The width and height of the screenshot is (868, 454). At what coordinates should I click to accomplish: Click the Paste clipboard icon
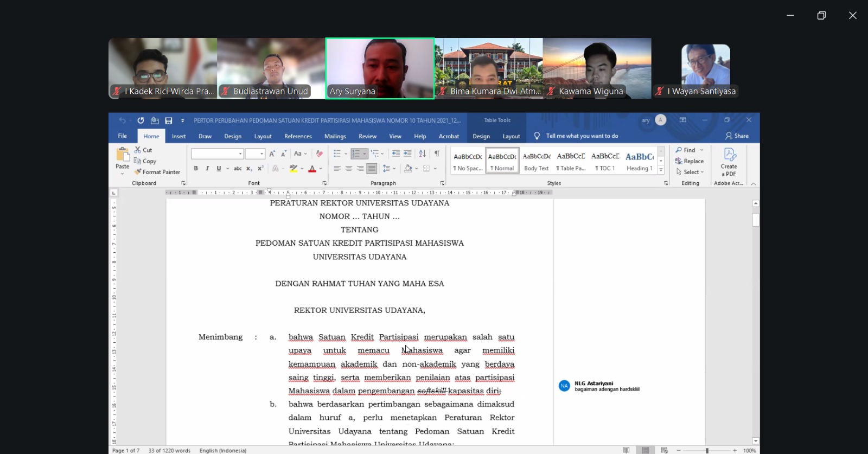click(x=123, y=154)
